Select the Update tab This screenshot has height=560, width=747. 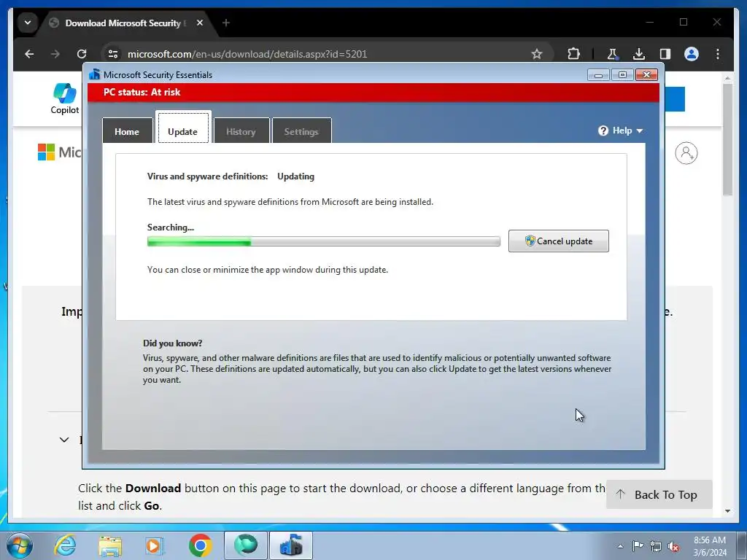coord(183,128)
